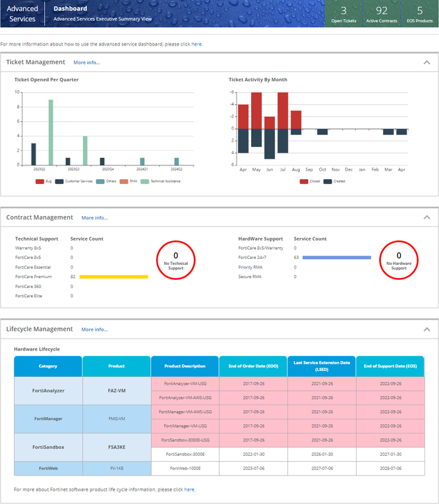The height and width of the screenshot is (504, 439).
Task: Collapse the Lifecycle Management section
Action: [x=426, y=329]
